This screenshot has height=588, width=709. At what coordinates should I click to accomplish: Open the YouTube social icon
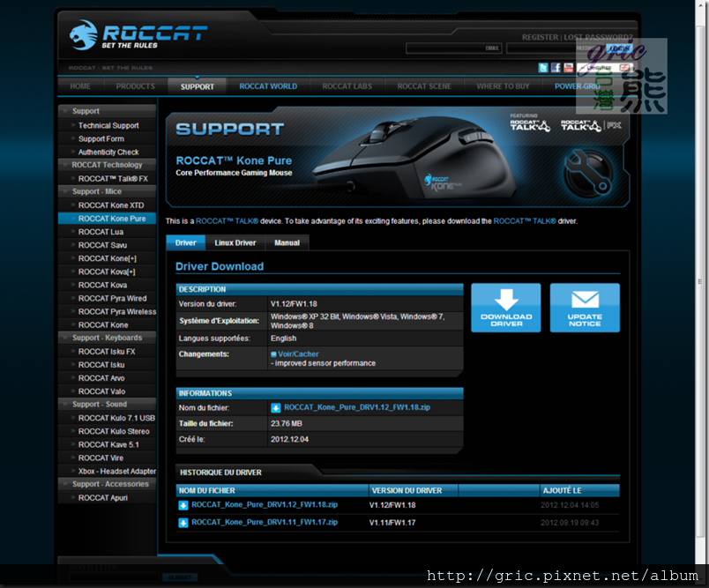click(x=569, y=68)
